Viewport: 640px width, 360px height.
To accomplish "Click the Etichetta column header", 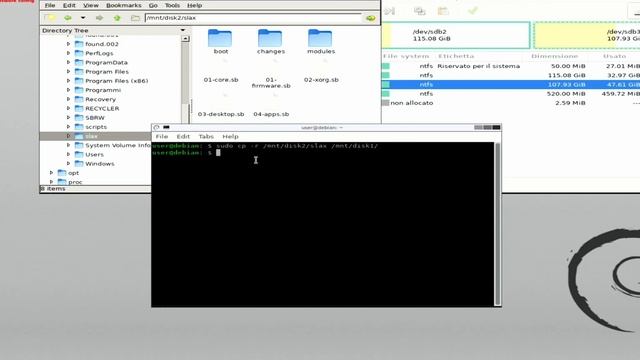I will point(456,56).
